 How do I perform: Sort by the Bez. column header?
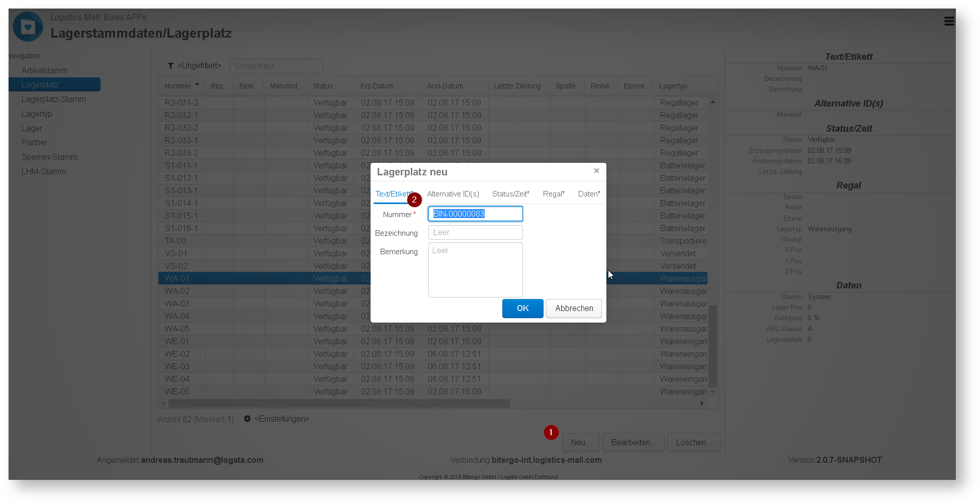(x=218, y=86)
